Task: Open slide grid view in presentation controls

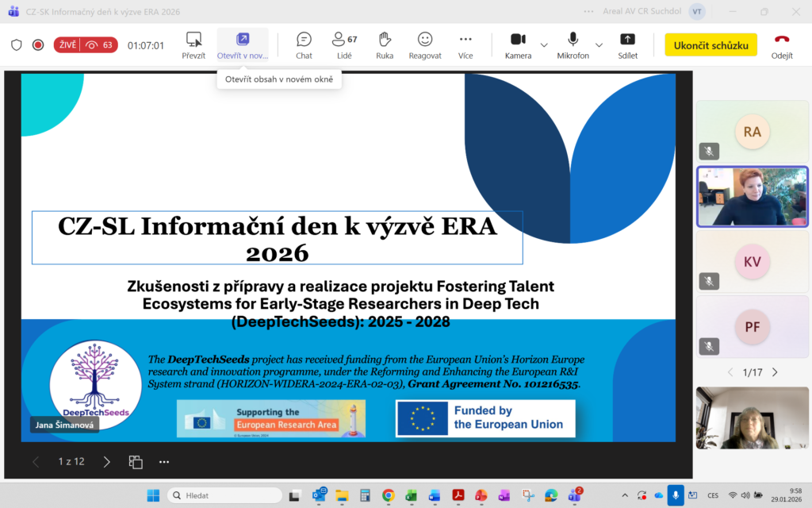Action: (135, 461)
